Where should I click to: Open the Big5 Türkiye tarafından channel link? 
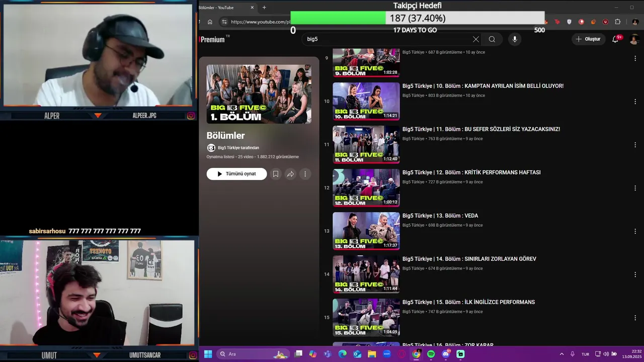click(x=238, y=148)
